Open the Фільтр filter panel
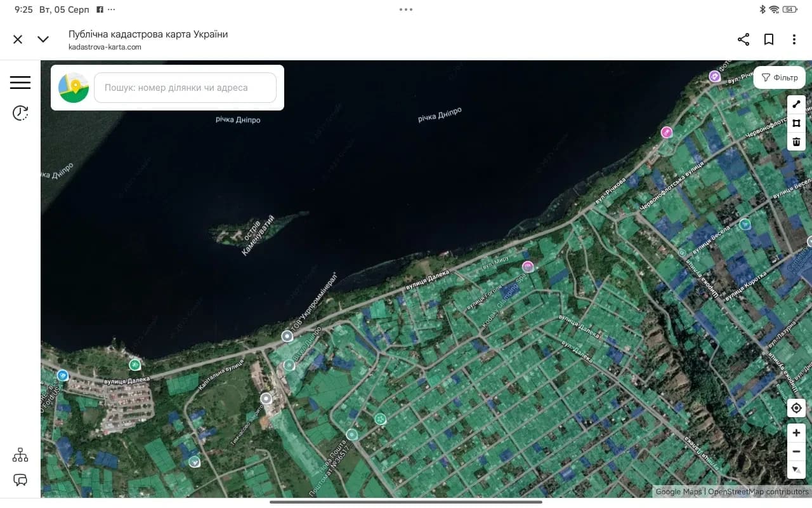 point(780,77)
